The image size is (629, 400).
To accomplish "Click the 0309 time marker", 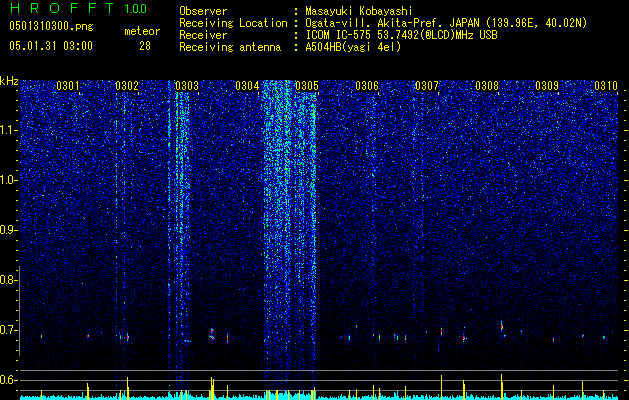I will click(547, 85).
